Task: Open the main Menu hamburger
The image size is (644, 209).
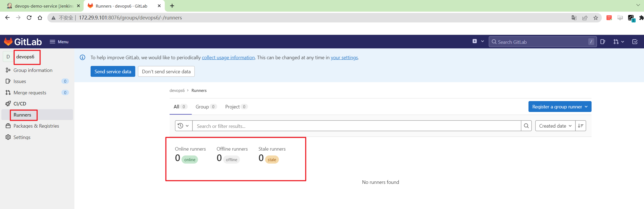Action: tap(59, 42)
